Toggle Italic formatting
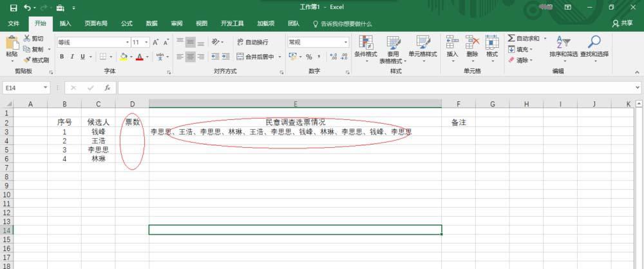Screen dimensions: 644x269 (72, 57)
